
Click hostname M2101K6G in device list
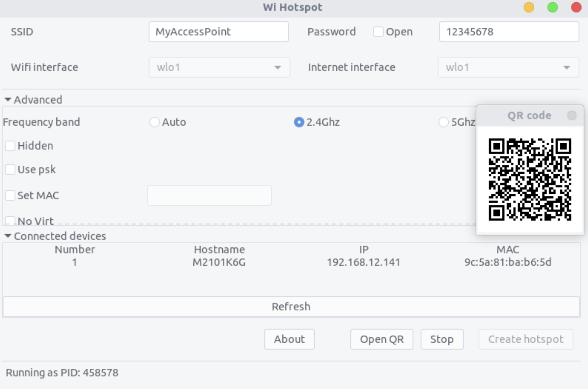219,262
